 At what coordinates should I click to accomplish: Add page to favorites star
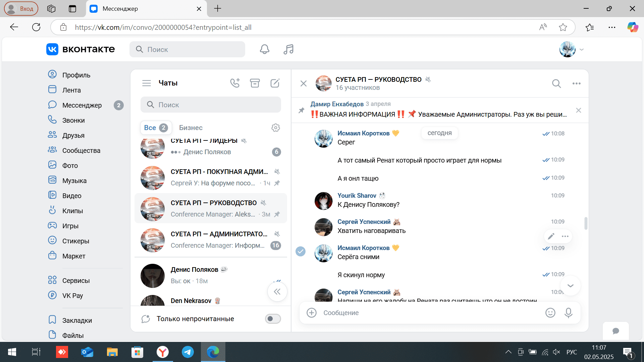pos(563,27)
